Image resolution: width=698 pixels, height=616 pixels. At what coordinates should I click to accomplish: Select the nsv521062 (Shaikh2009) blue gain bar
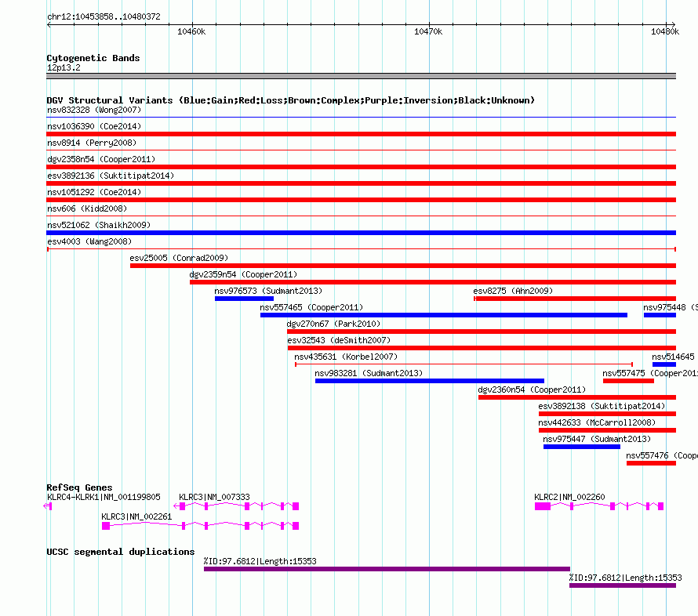coord(361,233)
